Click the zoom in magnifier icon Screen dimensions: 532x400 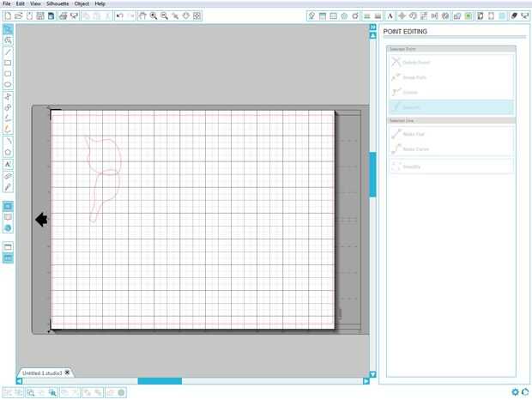pyautogui.click(x=154, y=15)
